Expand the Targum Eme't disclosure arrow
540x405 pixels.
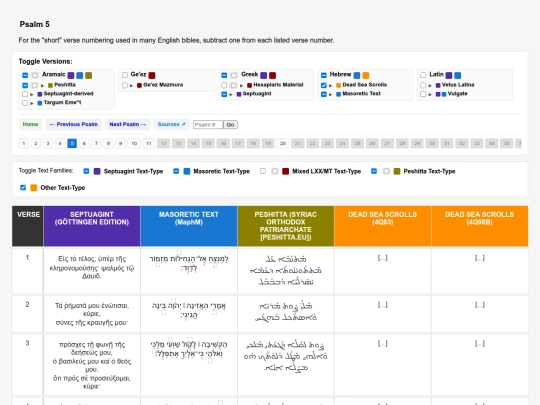point(32,103)
